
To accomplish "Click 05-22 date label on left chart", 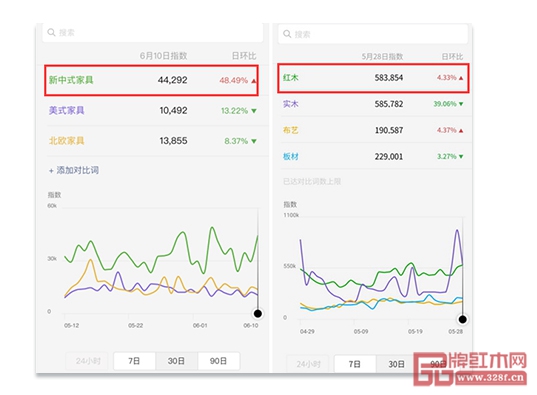I will [136, 325].
